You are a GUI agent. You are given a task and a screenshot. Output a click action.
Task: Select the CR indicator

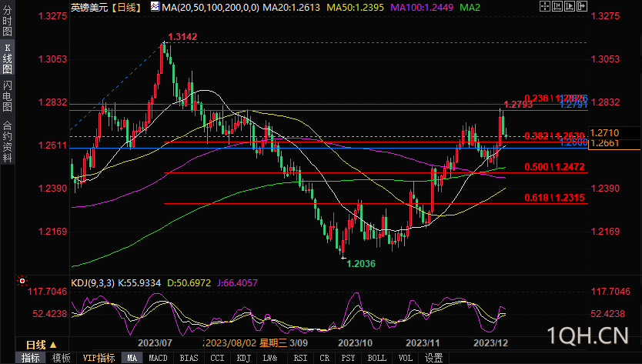324,358
